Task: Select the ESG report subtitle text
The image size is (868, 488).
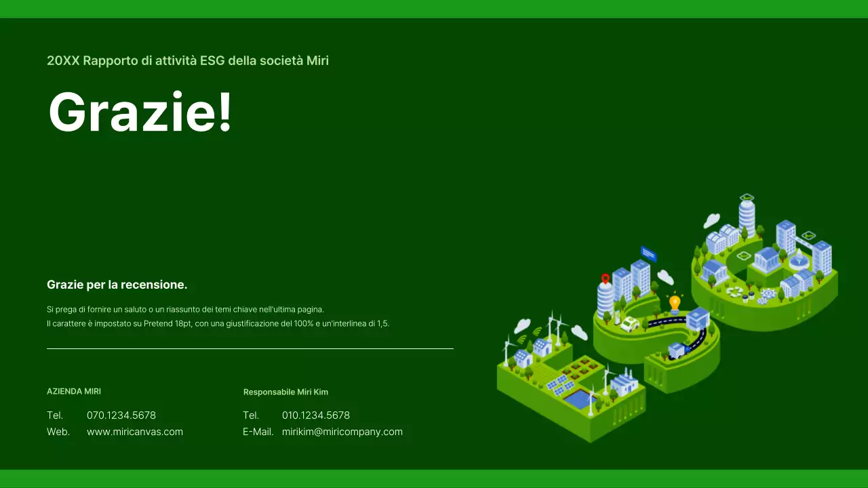Action: coord(188,61)
